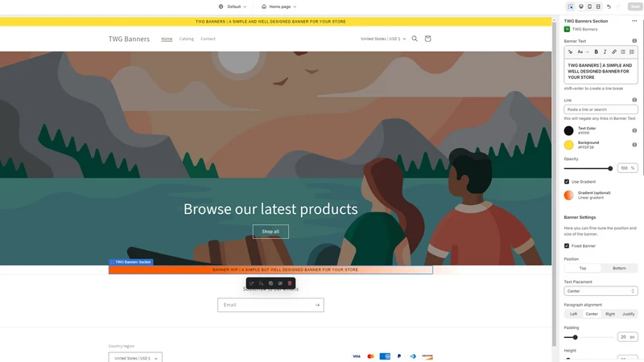Toggle the preview inspector icon
Image resolution: width=644 pixels, height=362 pixels.
[x=571, y=6]
